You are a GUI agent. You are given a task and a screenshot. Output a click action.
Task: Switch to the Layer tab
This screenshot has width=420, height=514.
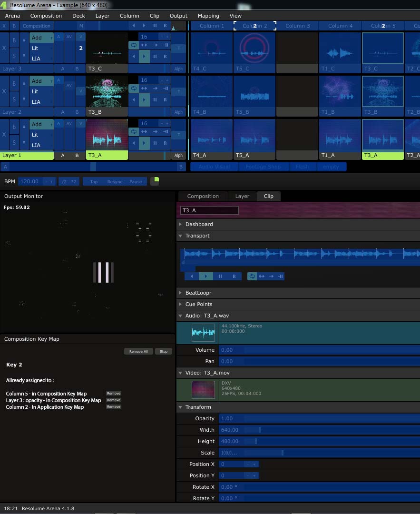(x=242, y=196)
